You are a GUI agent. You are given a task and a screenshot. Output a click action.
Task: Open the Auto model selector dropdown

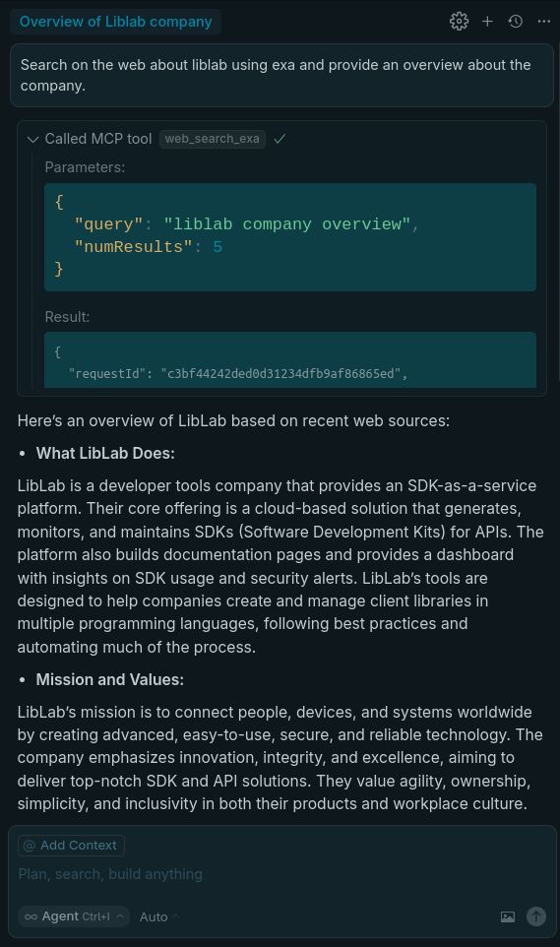click(159, 916)
